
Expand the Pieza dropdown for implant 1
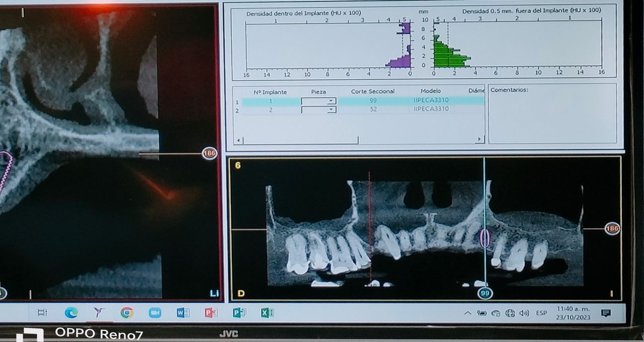pyautogui.click(x=331, y=101)
